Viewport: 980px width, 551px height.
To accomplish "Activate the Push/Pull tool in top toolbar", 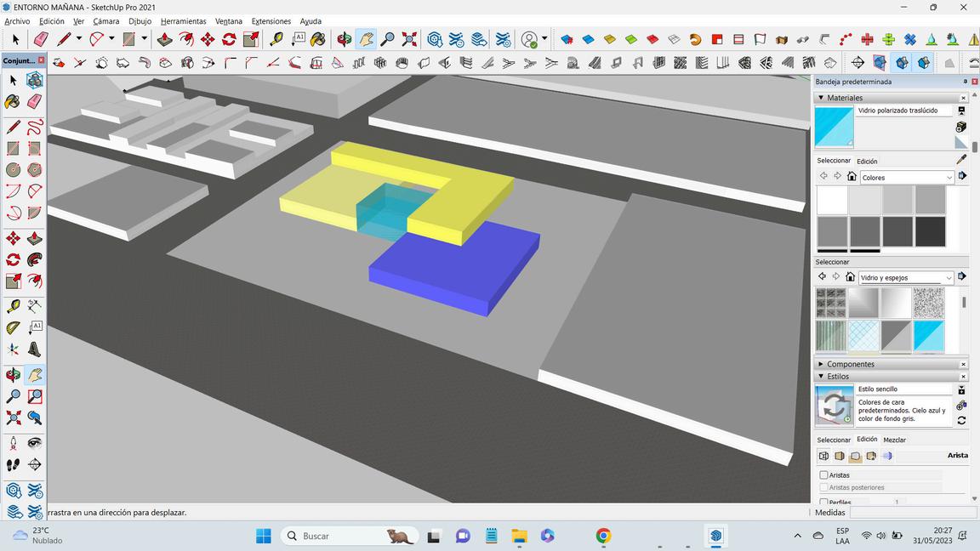I will tap(165, 40).
